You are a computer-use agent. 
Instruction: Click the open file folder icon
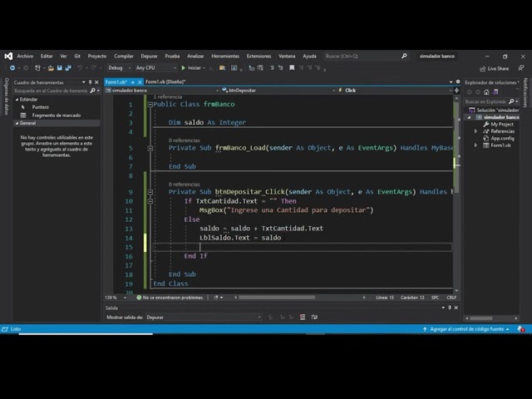[x=51, y=68]
